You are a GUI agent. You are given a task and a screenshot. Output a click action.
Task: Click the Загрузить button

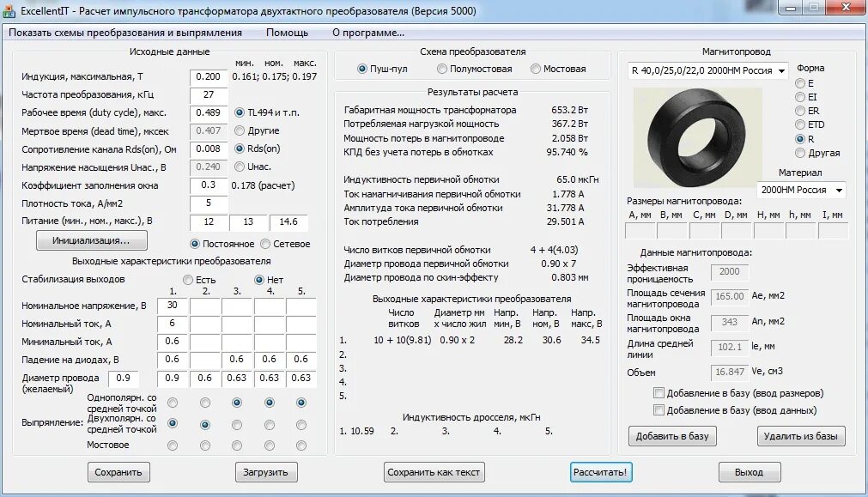coord(265,472)
